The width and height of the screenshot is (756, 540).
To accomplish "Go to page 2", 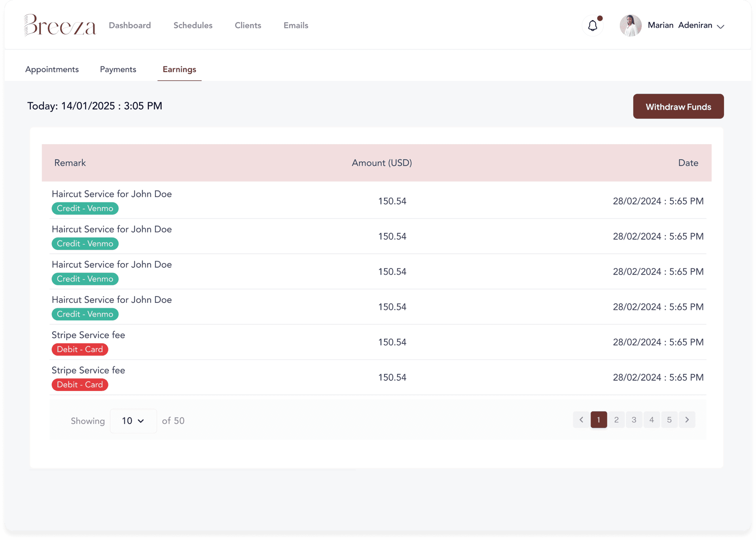I will [616, 419].
